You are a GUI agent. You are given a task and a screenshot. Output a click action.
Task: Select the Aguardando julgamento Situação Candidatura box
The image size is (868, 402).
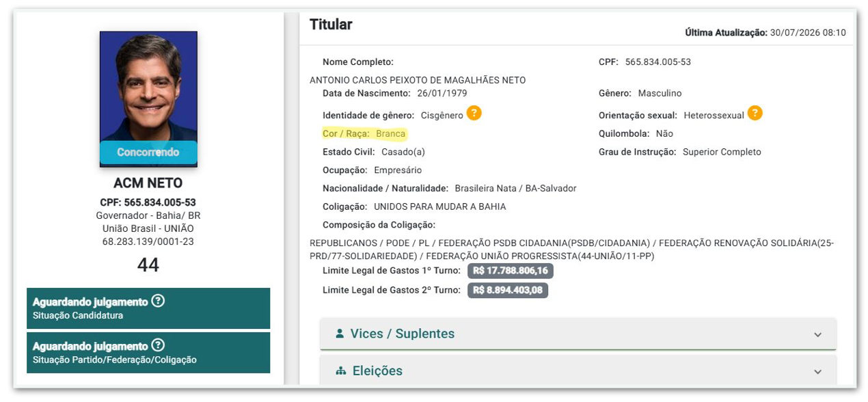148,308
